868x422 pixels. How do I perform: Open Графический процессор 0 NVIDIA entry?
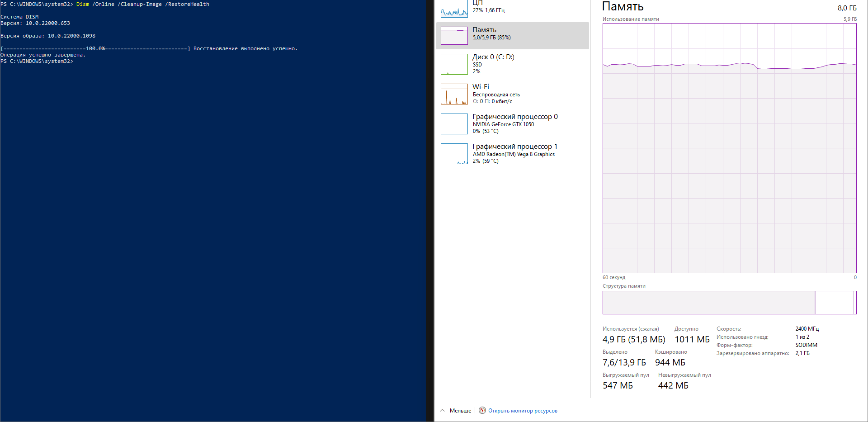[x=513, y=124]
